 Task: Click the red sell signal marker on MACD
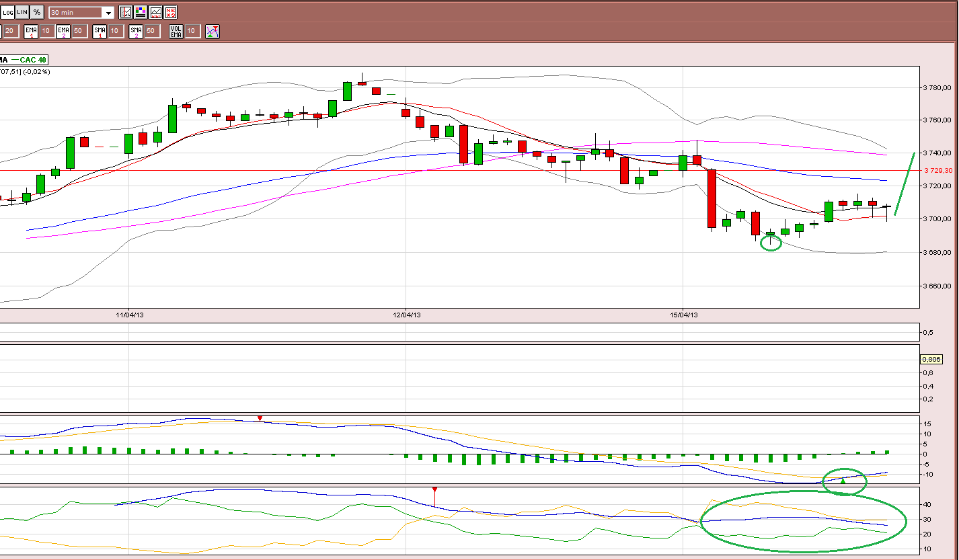pos(260,419)
